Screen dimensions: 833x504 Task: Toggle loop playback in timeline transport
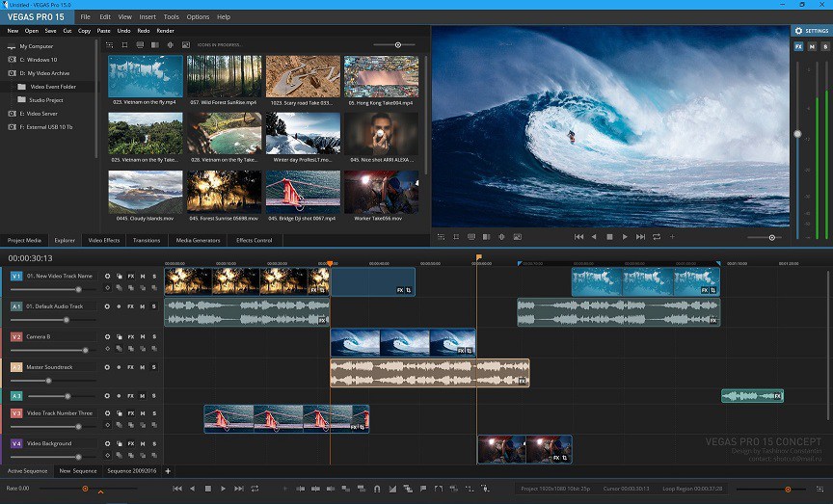pyautogui.click(x=255, y=489)
